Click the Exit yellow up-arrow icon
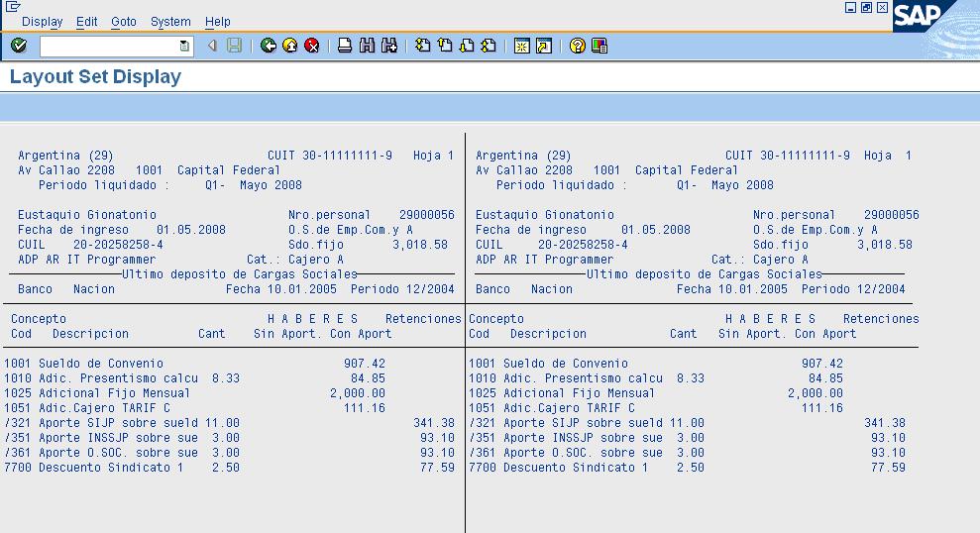980x533 pixels. (290, 46)
